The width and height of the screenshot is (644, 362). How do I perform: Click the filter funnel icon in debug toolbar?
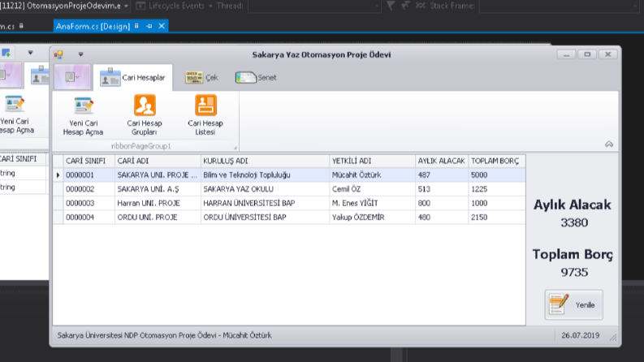coord(391,6)
